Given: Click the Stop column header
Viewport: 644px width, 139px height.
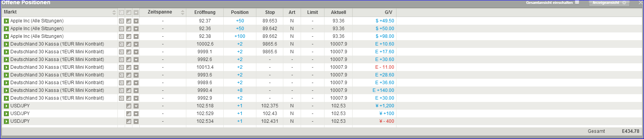Looking at the screenshot, I should click(x=270, y=12).
